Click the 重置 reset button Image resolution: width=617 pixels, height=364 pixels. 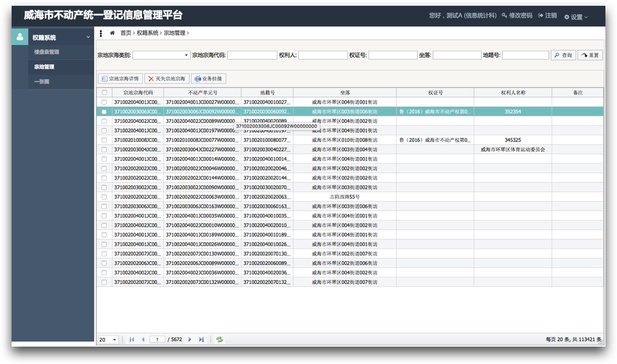click(590, 55)
